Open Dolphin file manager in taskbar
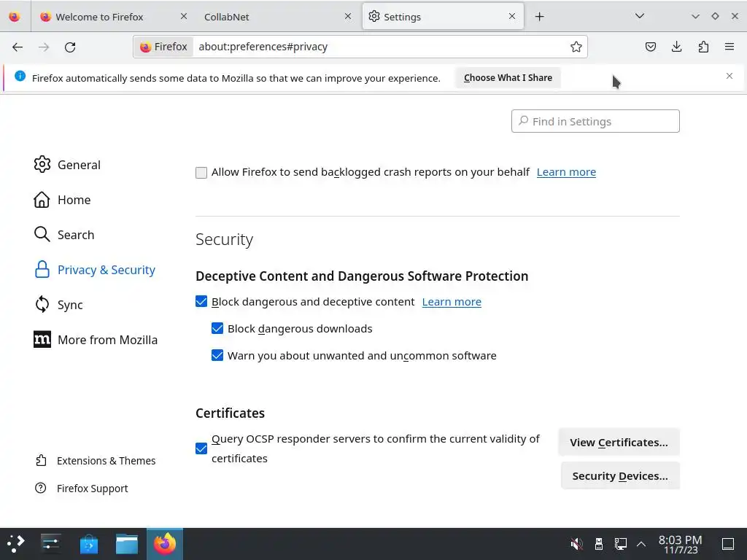747x560 pixels. [126, 544]
